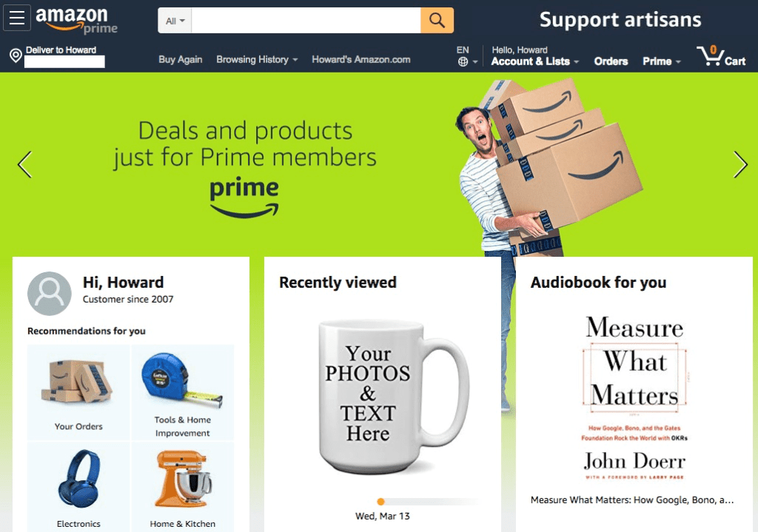This screenshot has height=532, width=758.
Task: Click the Support artisans banner link
Action: click(x=620, y=20)
